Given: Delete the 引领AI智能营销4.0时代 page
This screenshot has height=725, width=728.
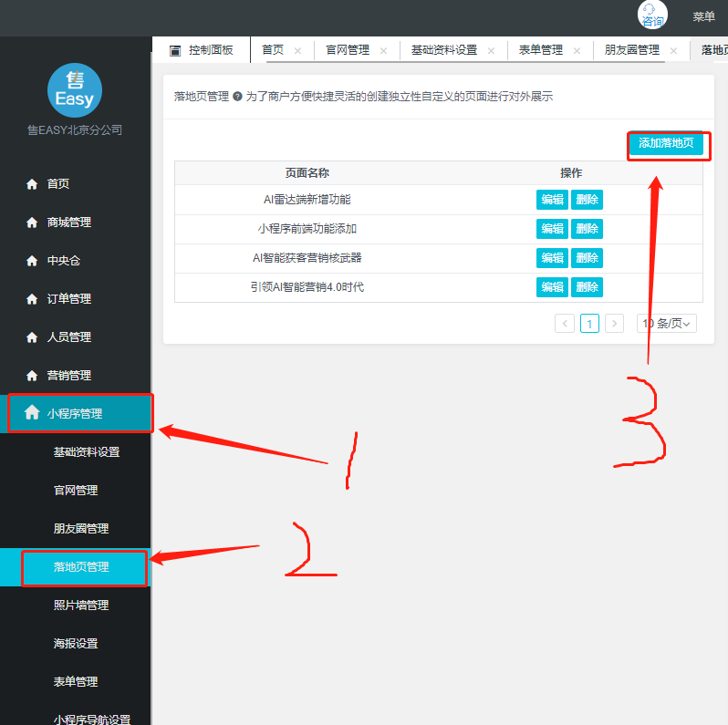Looking at the screenshot, I should (x=587, y=287).
